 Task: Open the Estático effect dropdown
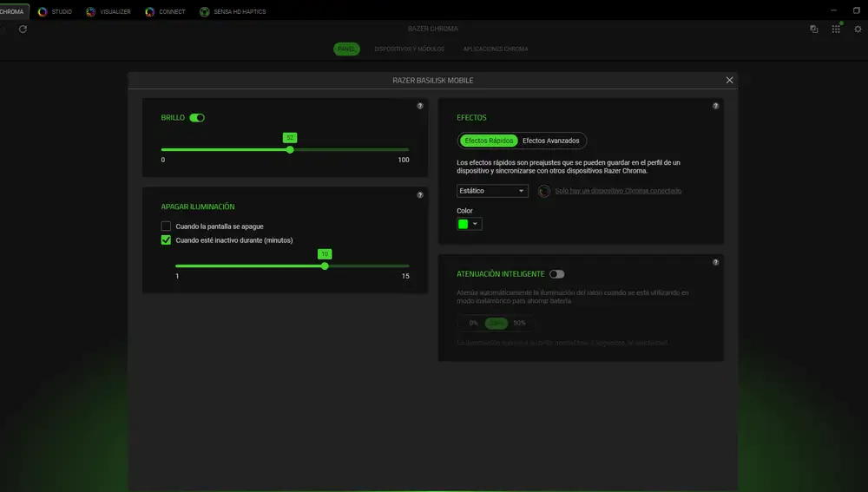point(492,190)
